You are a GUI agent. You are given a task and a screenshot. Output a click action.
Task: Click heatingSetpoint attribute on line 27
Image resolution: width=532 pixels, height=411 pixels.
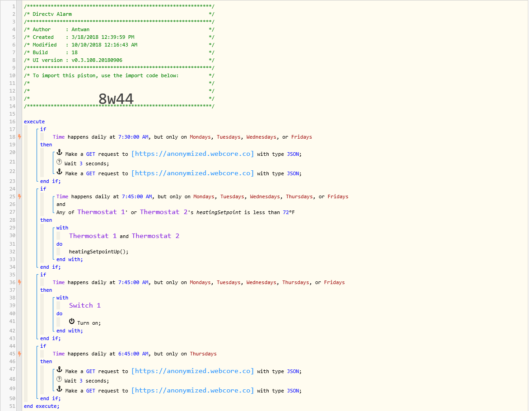[x=219, y=212]
